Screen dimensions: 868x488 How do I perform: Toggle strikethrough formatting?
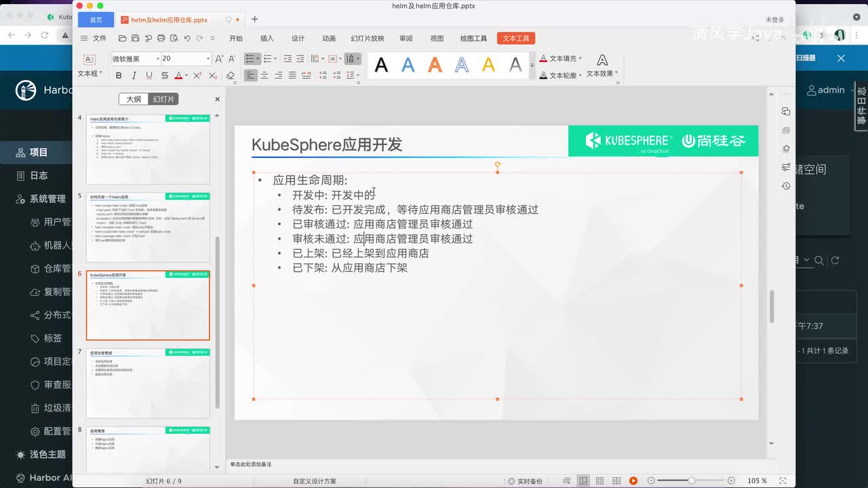(x=164, y=76)
